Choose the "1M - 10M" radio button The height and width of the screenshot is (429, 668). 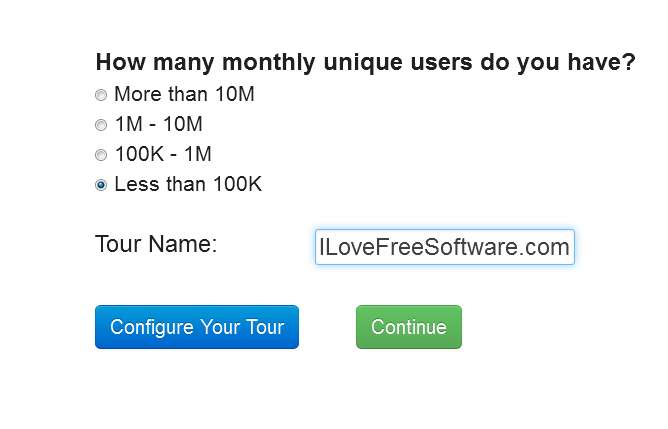click(101, 126)
